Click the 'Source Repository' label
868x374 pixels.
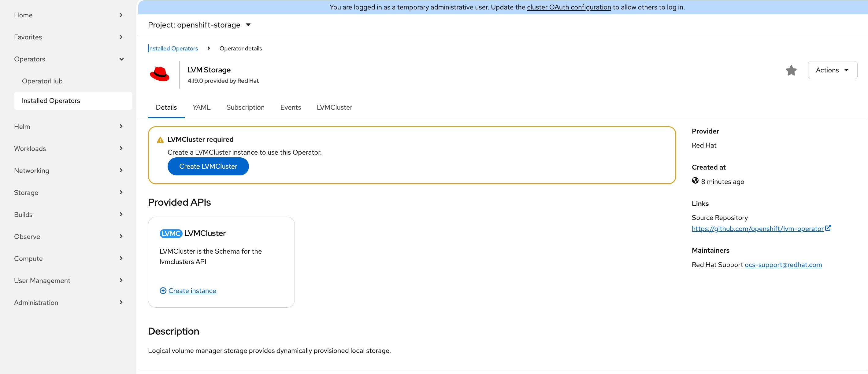point(719,218)
